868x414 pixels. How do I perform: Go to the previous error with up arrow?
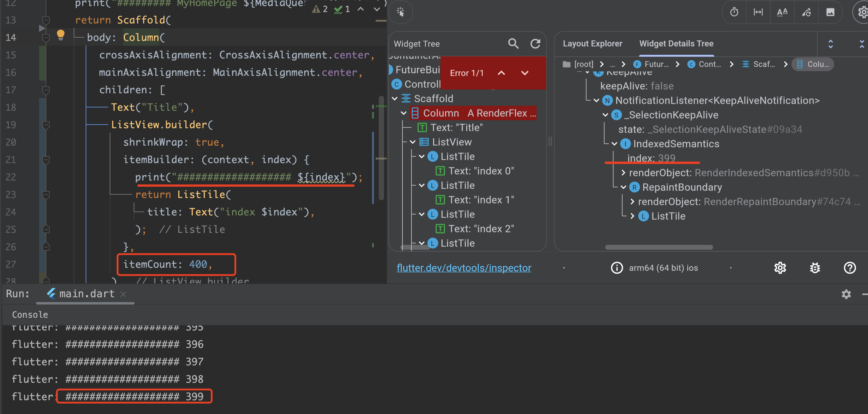(x=501, y=73)
